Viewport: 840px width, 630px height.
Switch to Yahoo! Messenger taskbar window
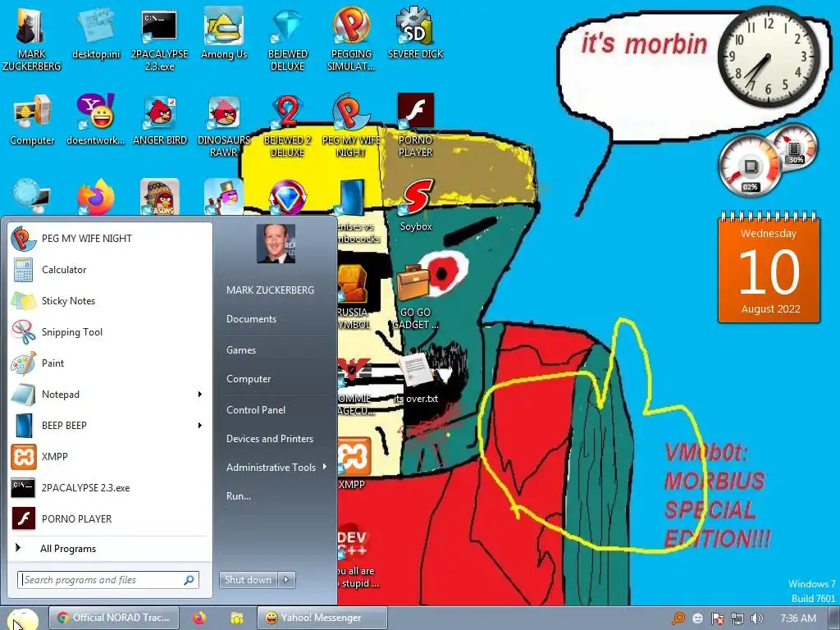[322, 618]
